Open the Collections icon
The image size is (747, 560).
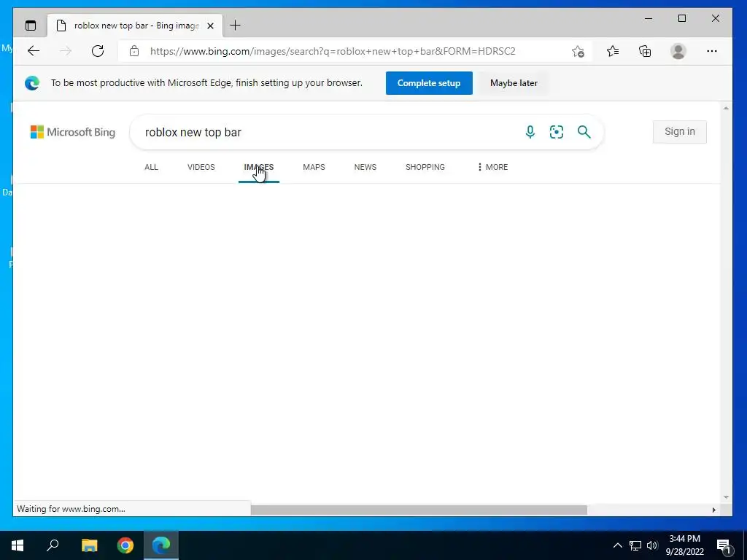645,51
